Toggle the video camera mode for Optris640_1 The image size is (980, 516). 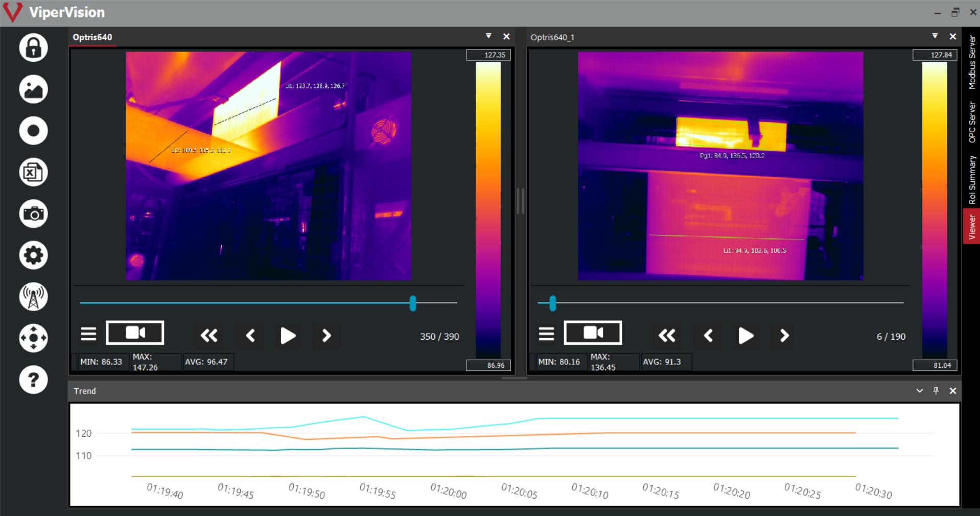[x=593, y=333]
